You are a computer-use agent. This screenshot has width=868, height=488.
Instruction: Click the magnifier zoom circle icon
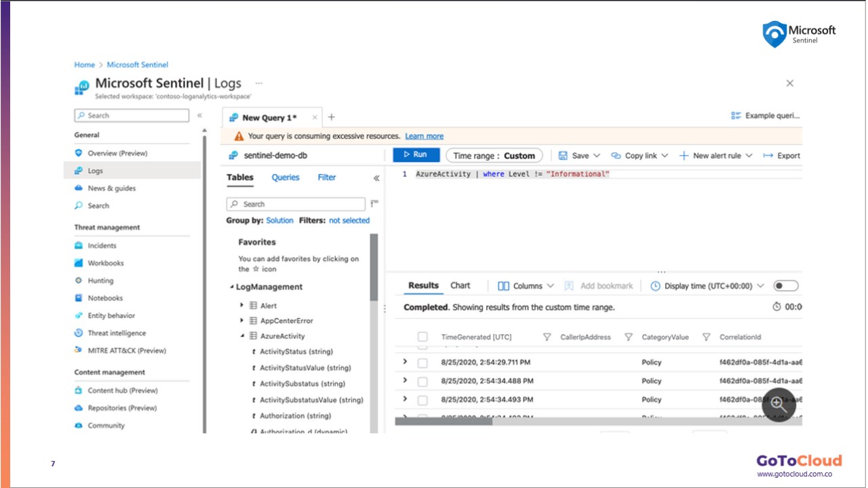(778, 405)
